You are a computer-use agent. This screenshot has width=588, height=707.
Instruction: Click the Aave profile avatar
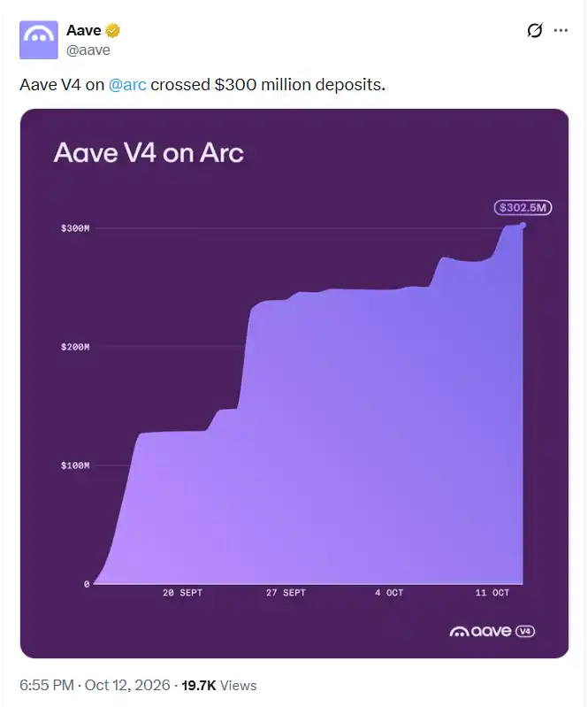coord(38,40)
